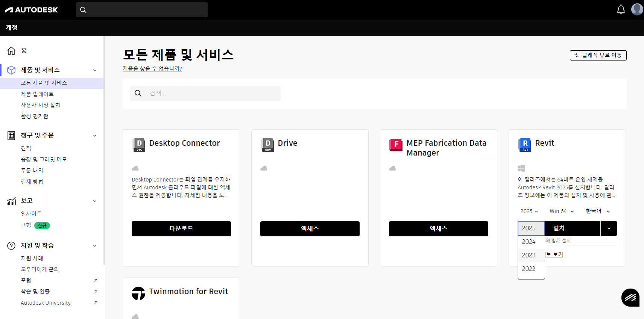Viewport: 644px width, 319px height.
Task: Click the Home icon in sidebar
Action: pyautogui.click(x=11, y=51)
